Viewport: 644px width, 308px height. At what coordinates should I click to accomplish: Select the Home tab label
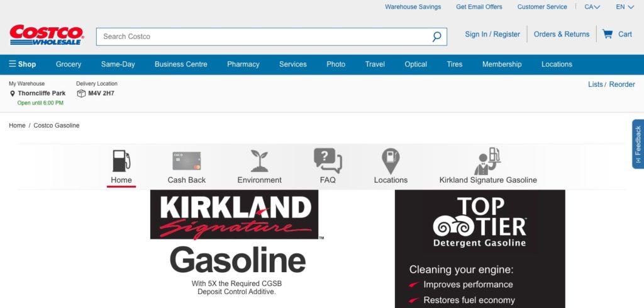pos(121,180)
